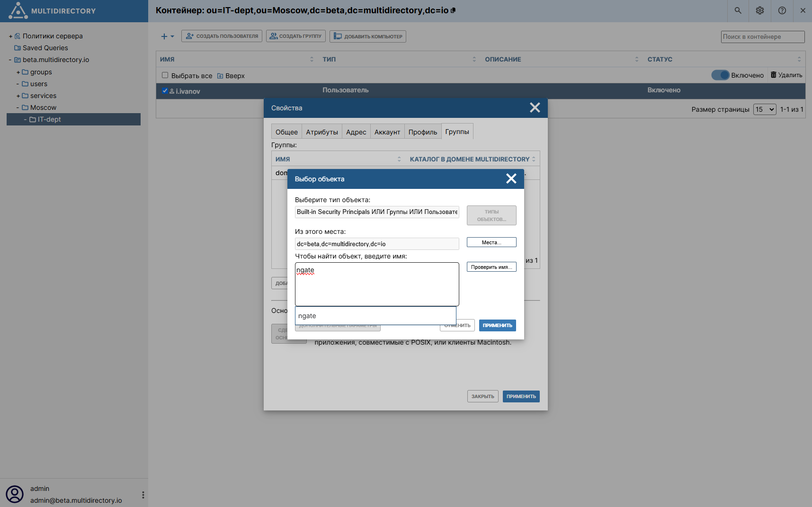Click the "Проверить имя..." button
The width and height of the screenshot is (812, 507).
[491, 267]
